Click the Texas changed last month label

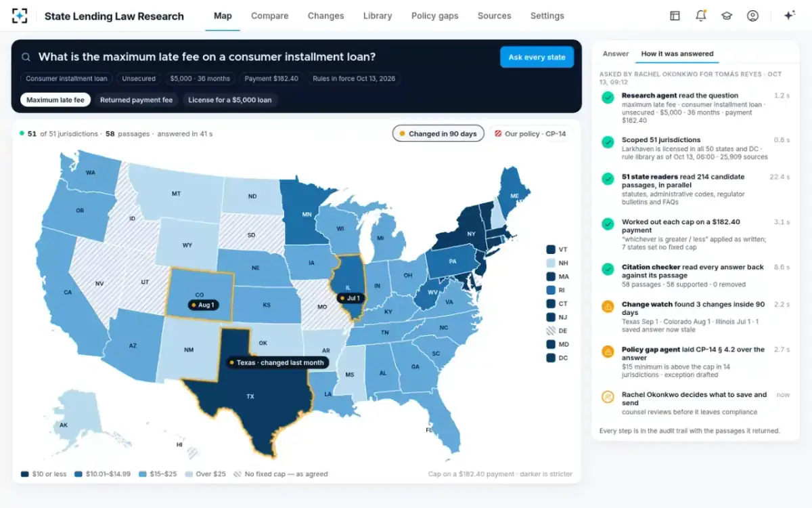(x=277, y=362)
